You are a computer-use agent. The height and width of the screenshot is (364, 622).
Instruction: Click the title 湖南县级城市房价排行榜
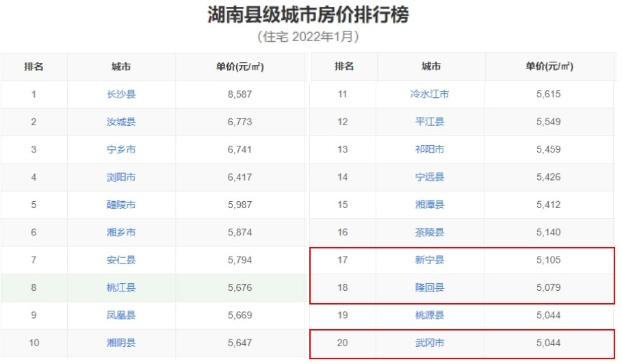[x=308, y=15]
